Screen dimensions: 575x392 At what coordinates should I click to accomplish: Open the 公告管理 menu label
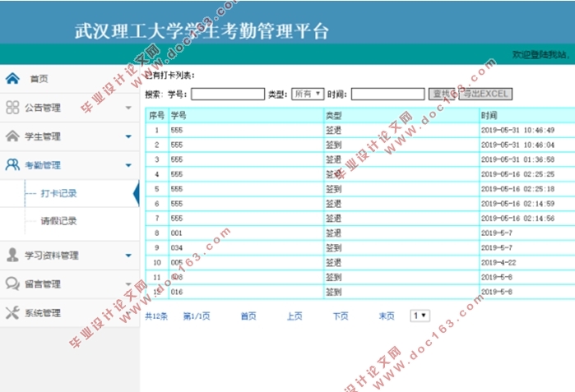43,108
